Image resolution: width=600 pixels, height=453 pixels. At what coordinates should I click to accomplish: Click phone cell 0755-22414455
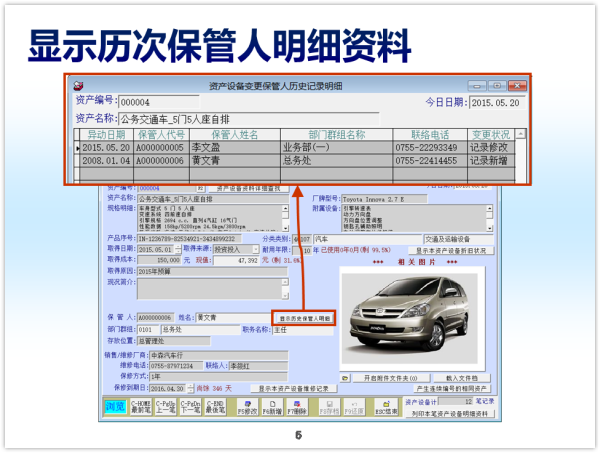tap(430, 161)
